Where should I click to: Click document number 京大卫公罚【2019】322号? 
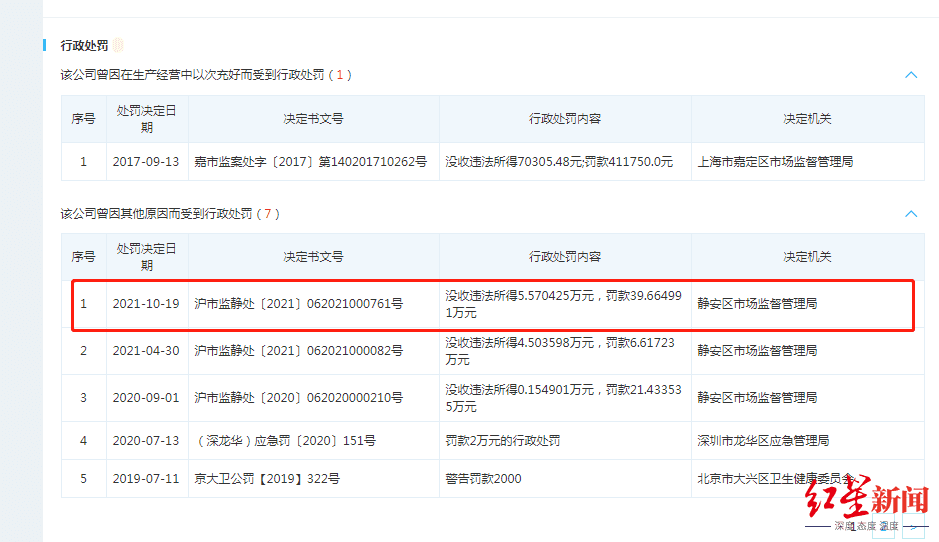click(x=267, y=479)
